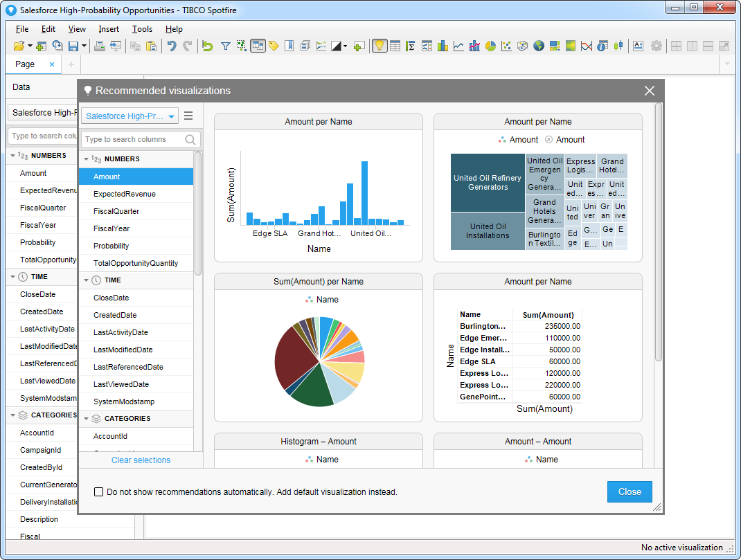Viewport: 741px width, 560px height.
Task: Insert a pie chart from toolbar
Action: coord(490,46)
